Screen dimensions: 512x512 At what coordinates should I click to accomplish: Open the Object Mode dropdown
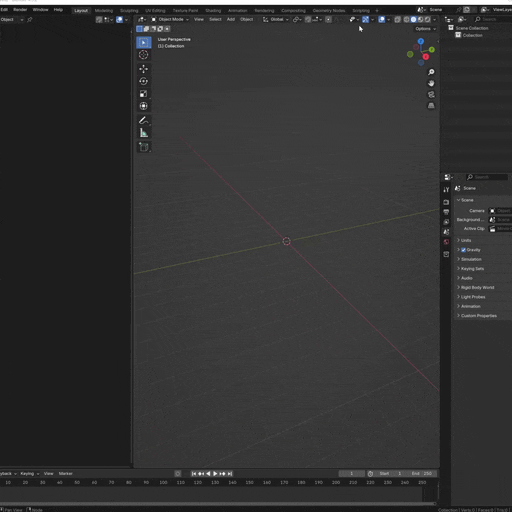[x=170, y=20]
